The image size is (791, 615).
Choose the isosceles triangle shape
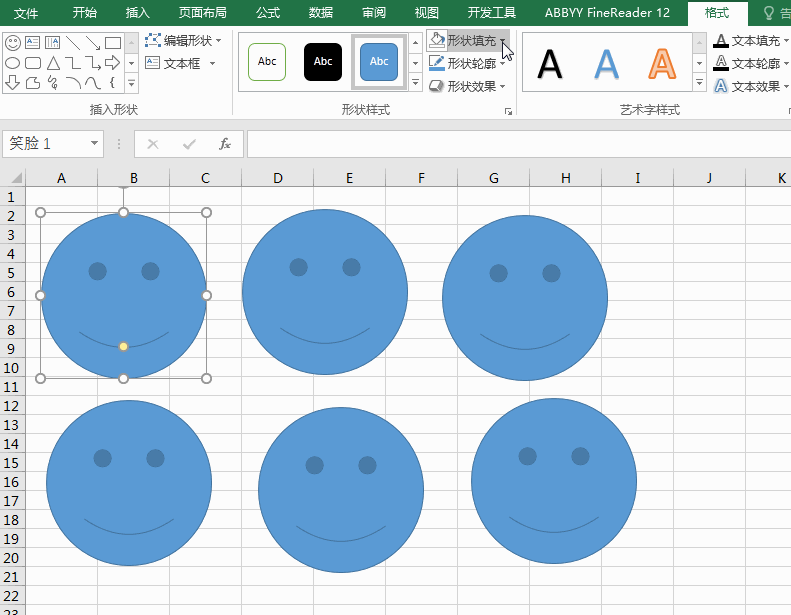[x=53, y=63]
